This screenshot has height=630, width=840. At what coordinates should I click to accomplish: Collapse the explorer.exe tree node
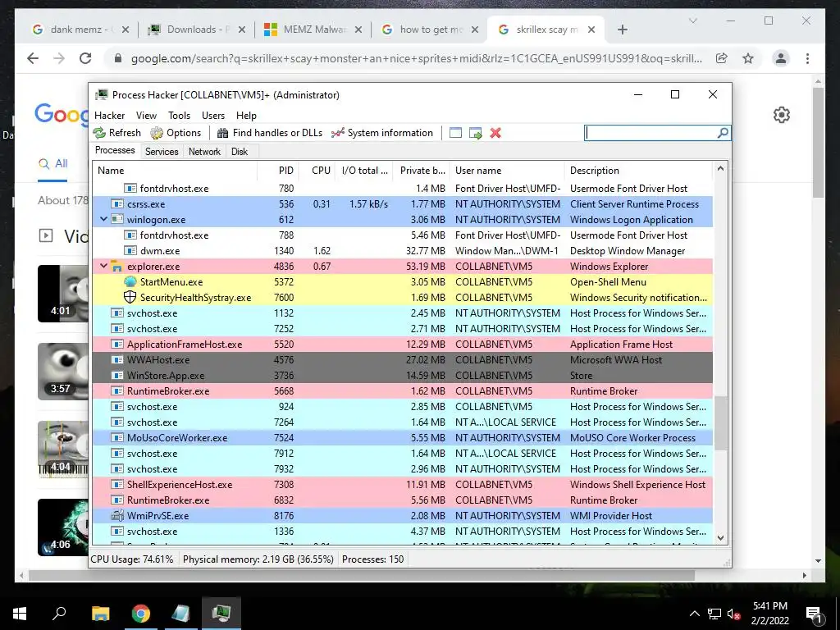[x=103, y=266]
